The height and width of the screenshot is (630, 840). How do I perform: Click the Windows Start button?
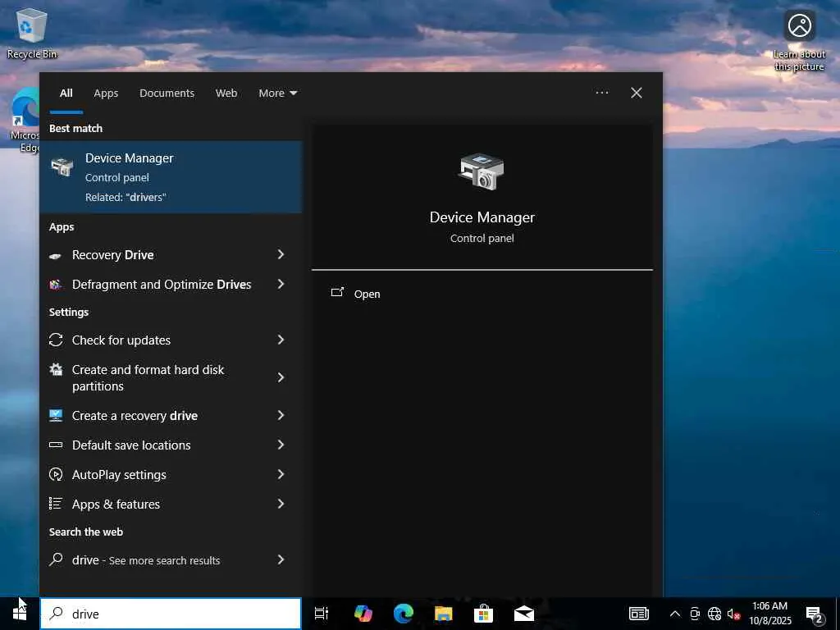[x=20, y=614]
